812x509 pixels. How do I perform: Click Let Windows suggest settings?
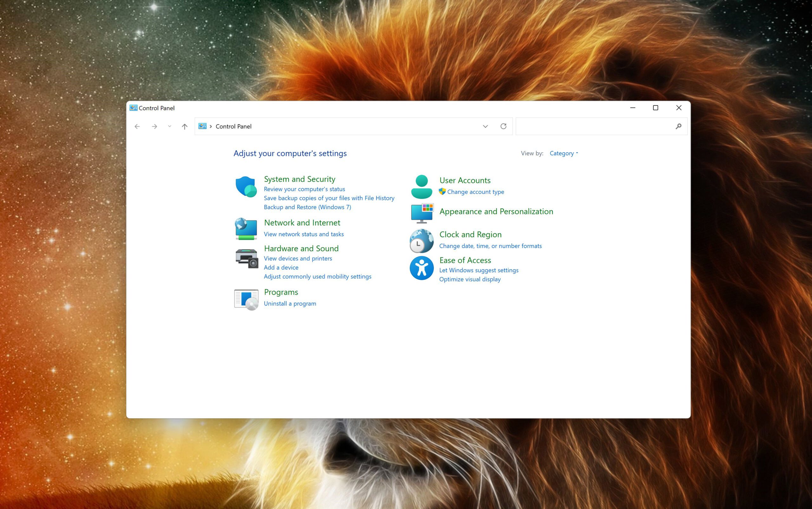pos(479,270)
